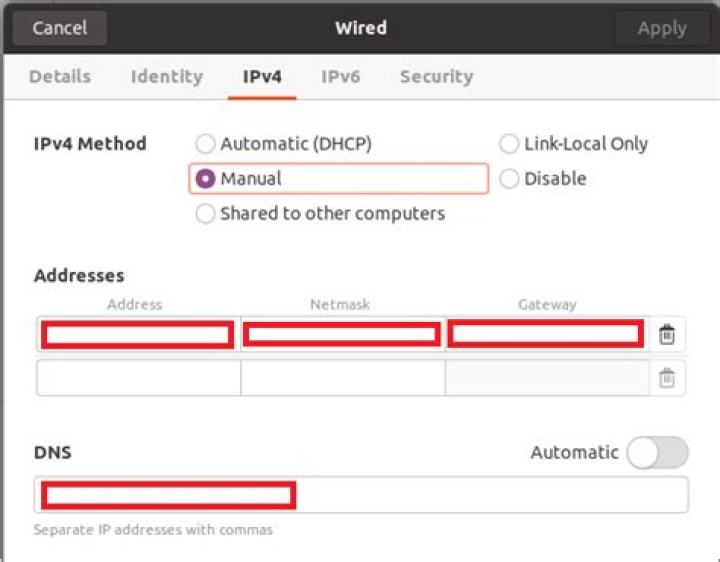This screenshot has height=562, width=720.
Task: Focus the first row Gateway field
Action: 547,334
